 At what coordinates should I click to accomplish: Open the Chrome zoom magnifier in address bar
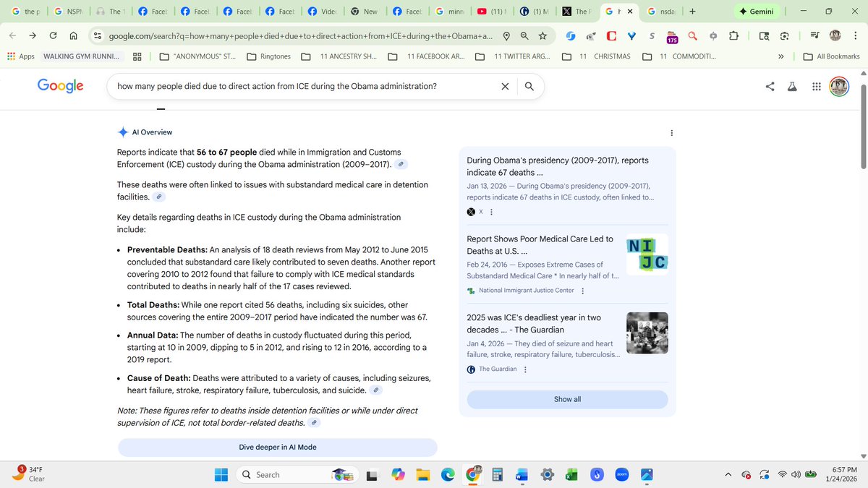[x=524, y=36]
